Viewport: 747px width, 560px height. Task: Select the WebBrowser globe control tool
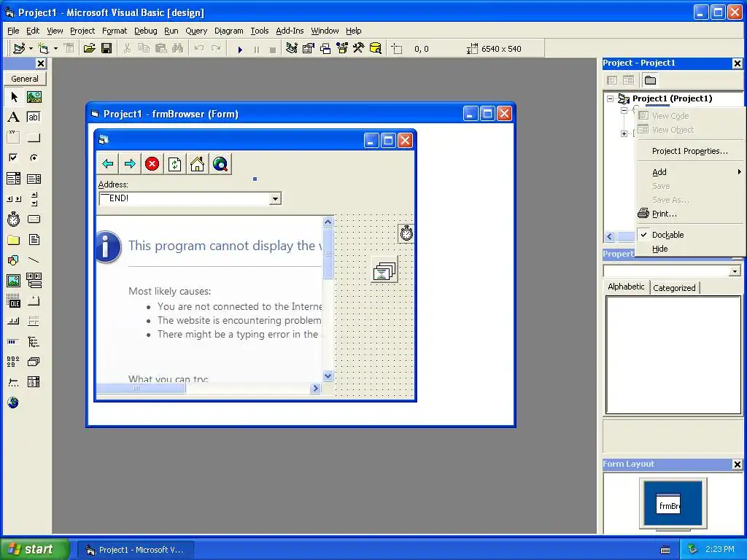[x=13, y=402]
